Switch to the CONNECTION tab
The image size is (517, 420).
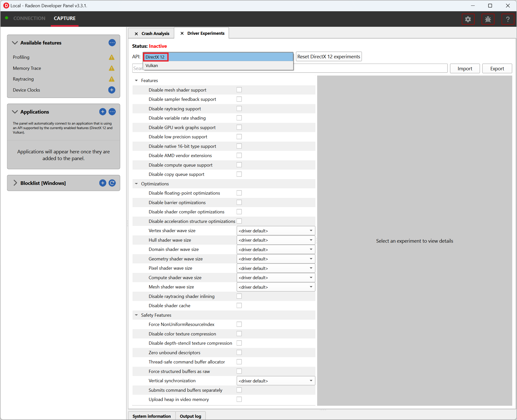(29, 18)
